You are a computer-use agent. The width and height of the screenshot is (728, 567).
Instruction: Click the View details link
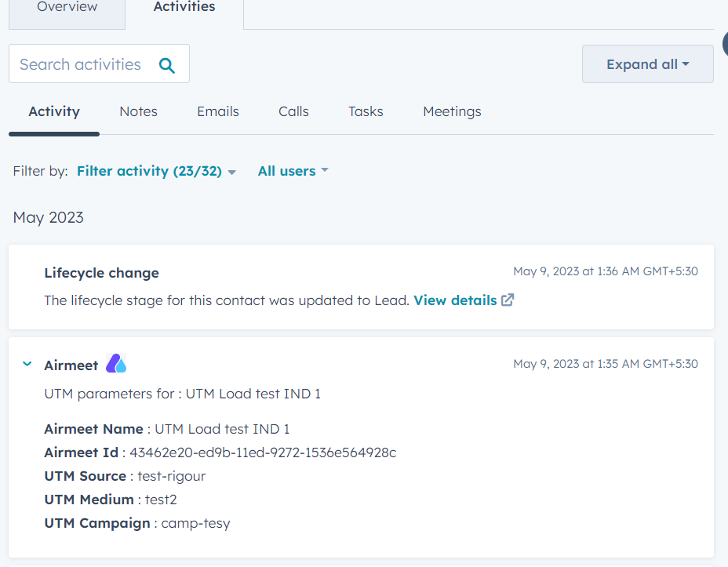point(455,300)
